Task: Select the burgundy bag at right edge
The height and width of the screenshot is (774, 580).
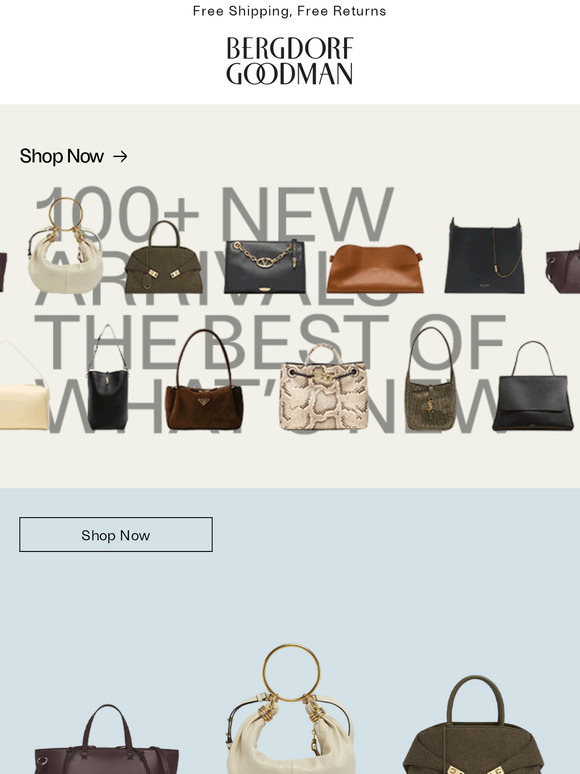Action: 563,270
